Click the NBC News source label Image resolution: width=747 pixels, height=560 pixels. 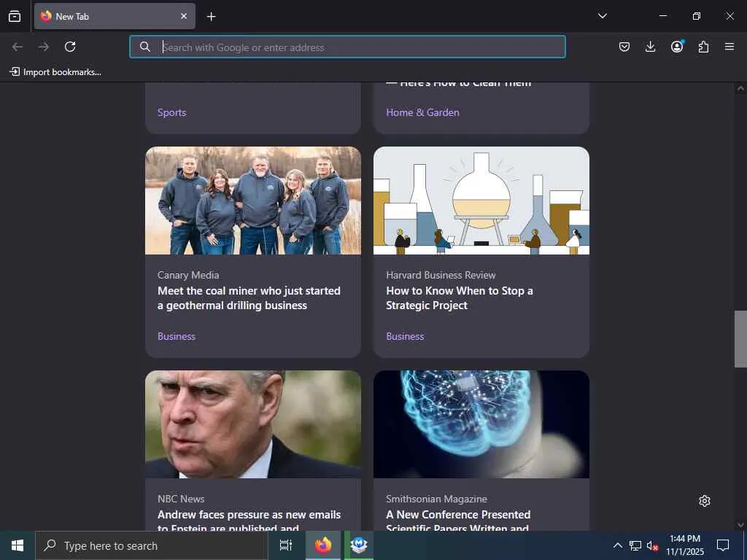click(x=181, y=499)
